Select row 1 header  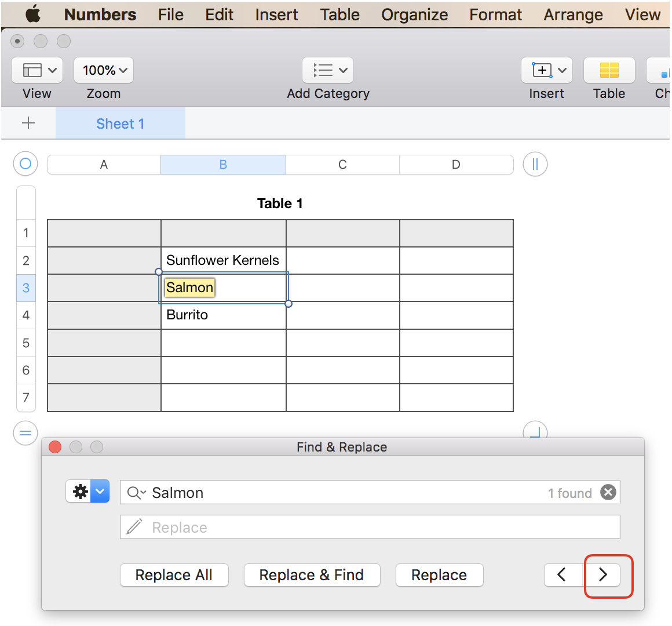pos(26,233)
